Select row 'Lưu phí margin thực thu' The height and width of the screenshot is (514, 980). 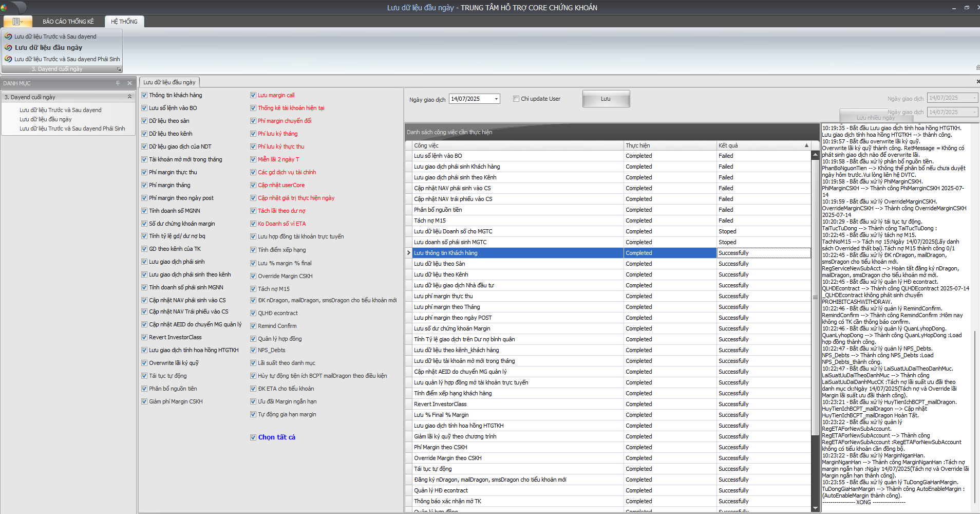609,296
